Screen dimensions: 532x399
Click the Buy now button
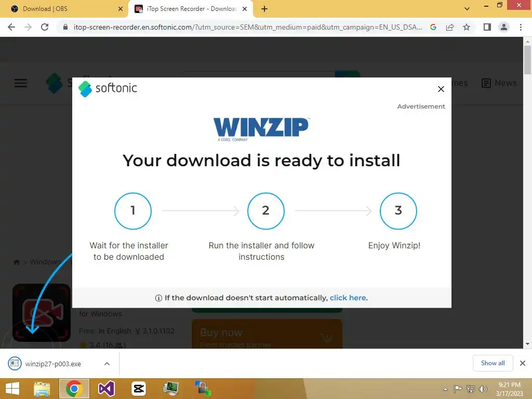pos(267,334)
